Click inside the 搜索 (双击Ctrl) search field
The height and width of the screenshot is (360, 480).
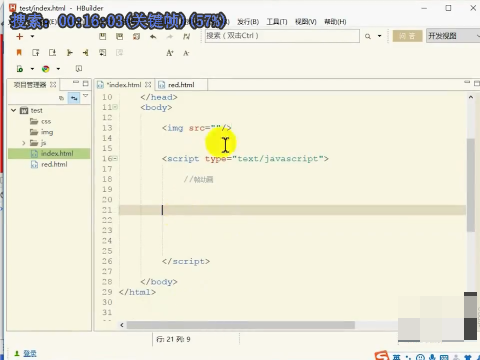pos(282,36)
